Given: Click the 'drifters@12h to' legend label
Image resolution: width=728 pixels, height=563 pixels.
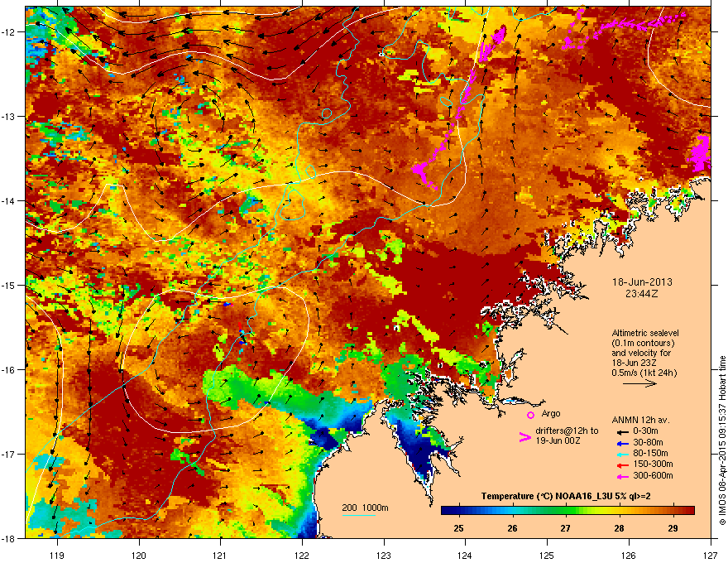Looking at the screenshot, I should click(x=567, y=431).
